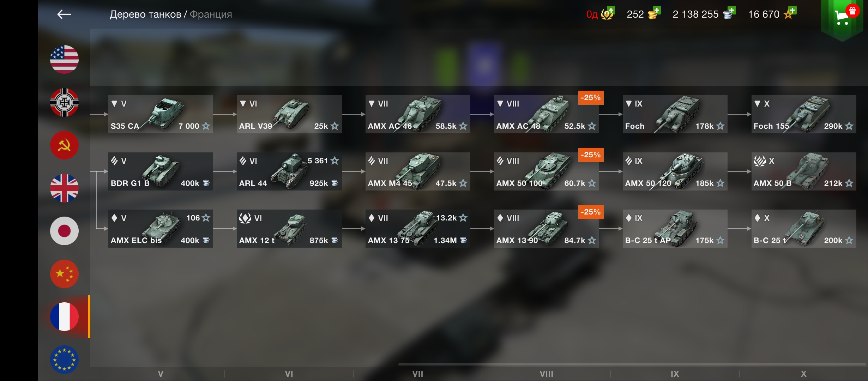Viewport: 868px width, 381px height.
Task: Add gold using the plus icon
Action: [656, 10]
